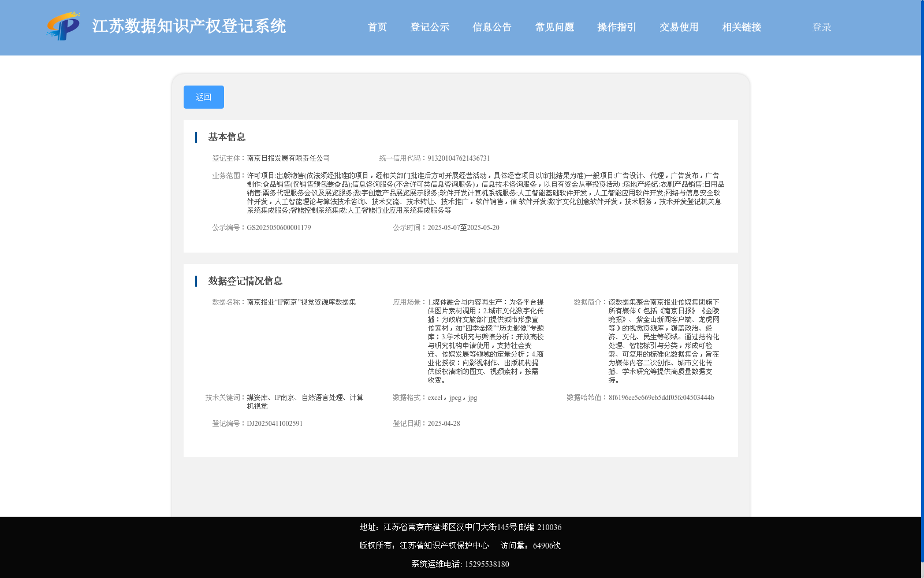
Task: Click the 数据哈希值 field label
Action: (x=587, y=398)
